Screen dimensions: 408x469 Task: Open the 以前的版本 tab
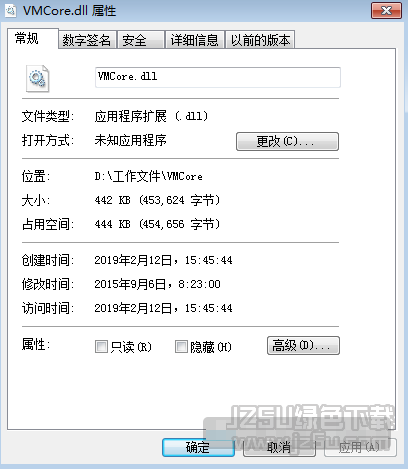(x=260, y=40)
